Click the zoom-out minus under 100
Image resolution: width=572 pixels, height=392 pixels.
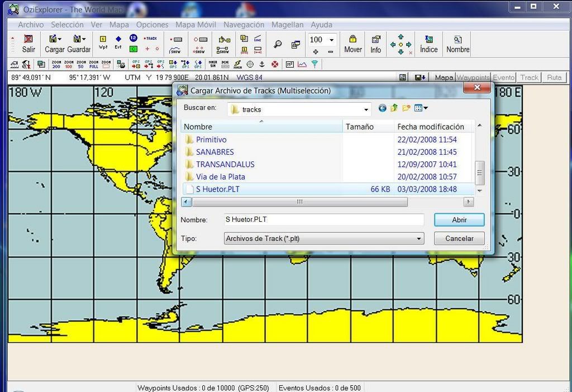click(x=331, y=52)
